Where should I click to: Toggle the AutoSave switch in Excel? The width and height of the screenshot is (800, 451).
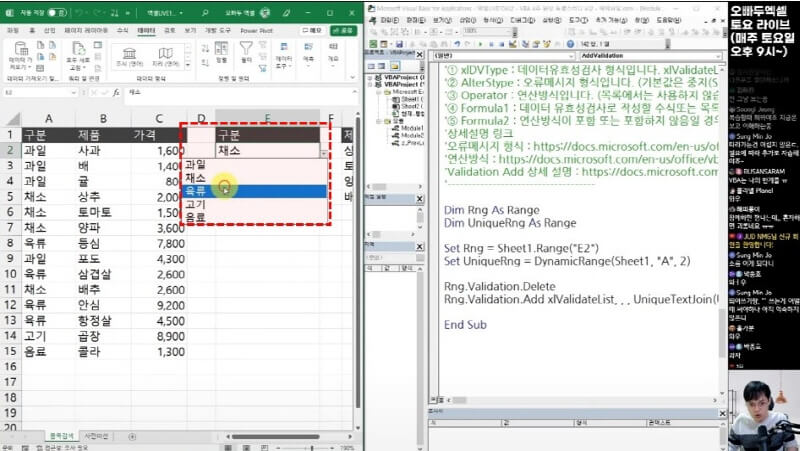tap(58, 15)
